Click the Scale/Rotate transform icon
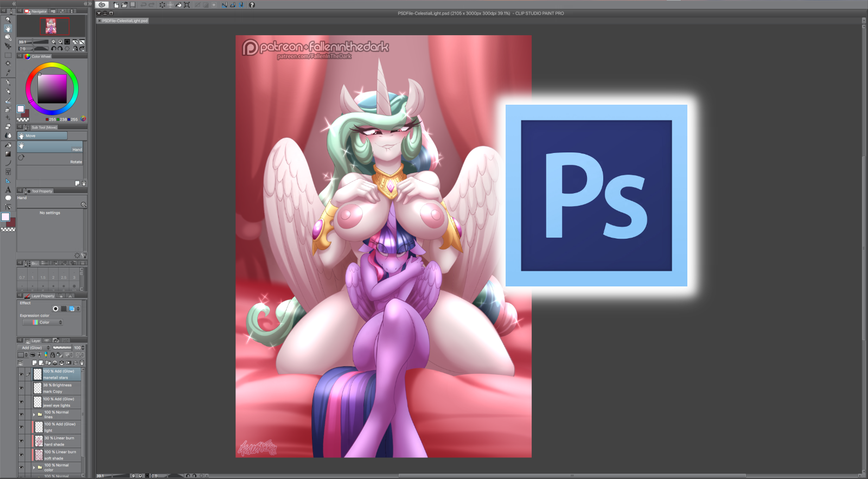The height and width of the screenshot is (479, 868). pos(187,5)
